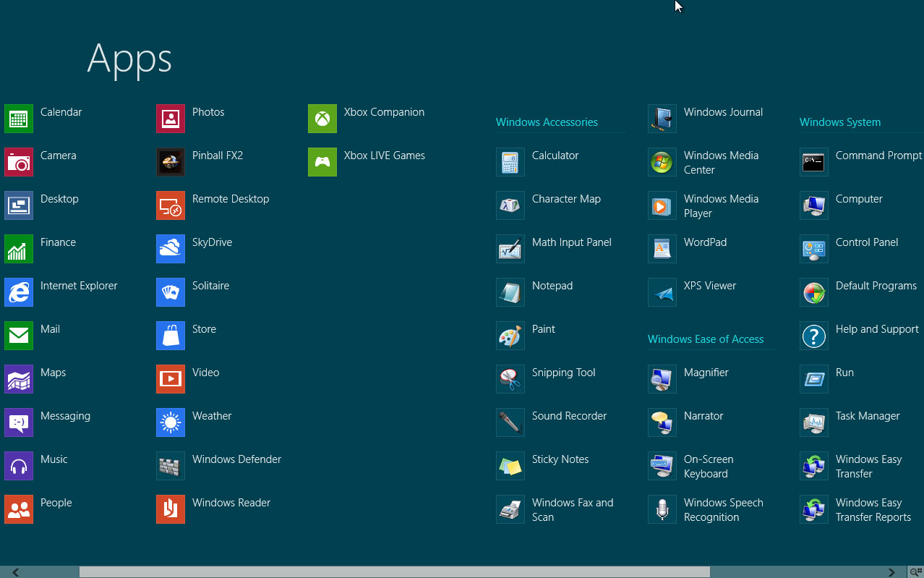Launch the Solitaire icon
This screenshot has width=924, height=578.
tap(171, 292)
